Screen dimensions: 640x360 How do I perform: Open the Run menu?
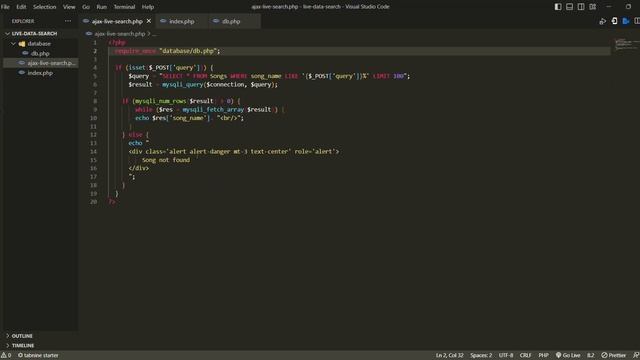click(102, 7)
